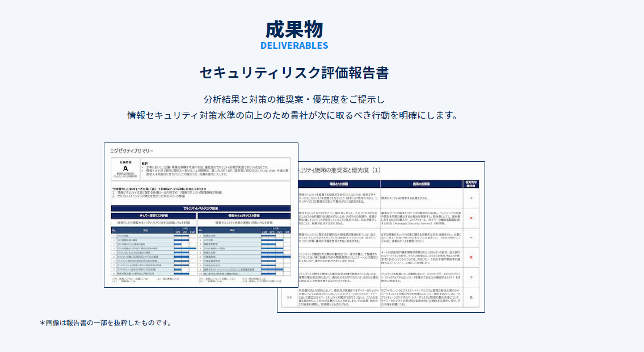The width and height of the screenshot is (644, 352).
Task: Click the 成果物 heading
Action: pyautogui.click(x=294, y=30)
